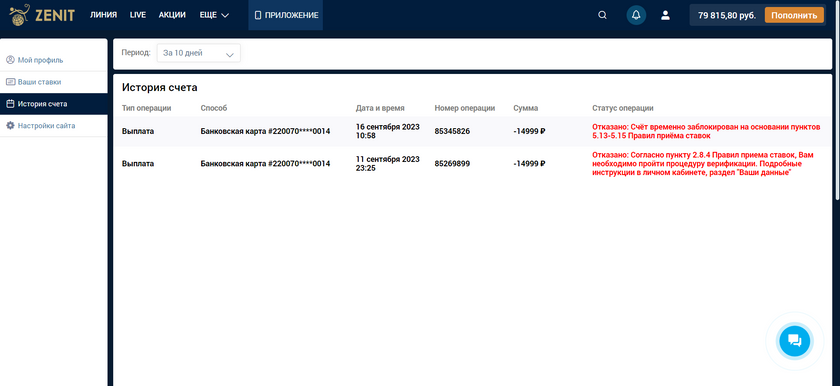The width and height of the screenshot is (840, 386).
Task: Select operation number 85269899
Action: click(x=452, y=164)
